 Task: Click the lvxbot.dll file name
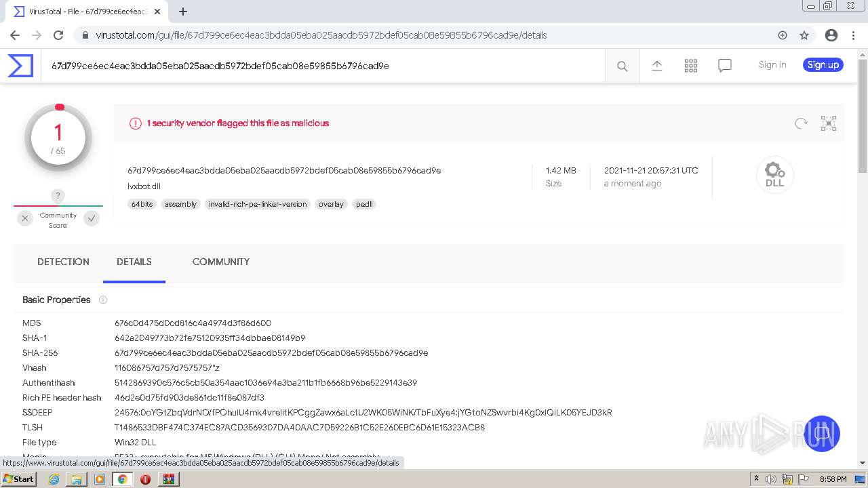click(x=144, y=186)
